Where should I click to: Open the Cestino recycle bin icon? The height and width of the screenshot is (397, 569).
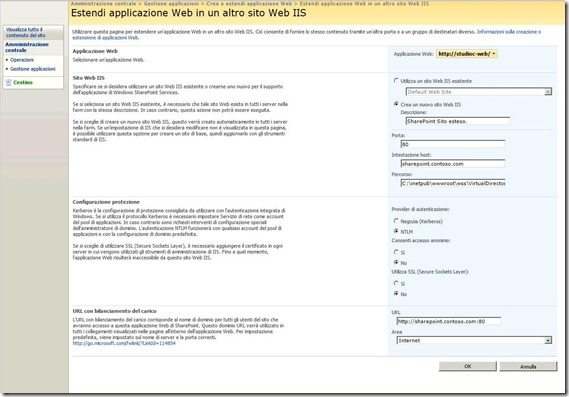point(9,82)
